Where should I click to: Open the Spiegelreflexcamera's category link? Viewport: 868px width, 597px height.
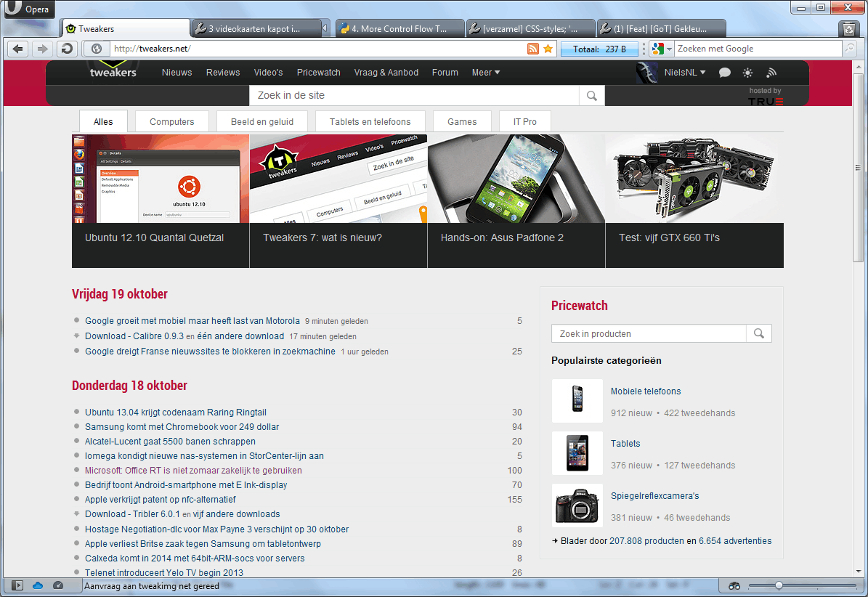[x=654, y=496]
